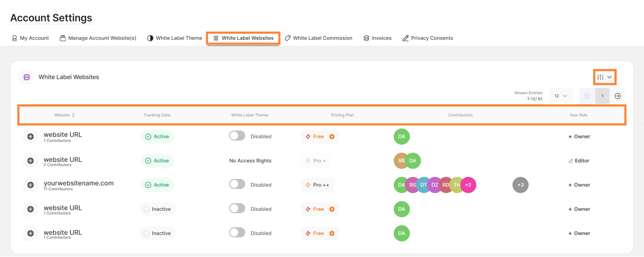Enable White Label Theme toggle in first row

click(237, 137)
